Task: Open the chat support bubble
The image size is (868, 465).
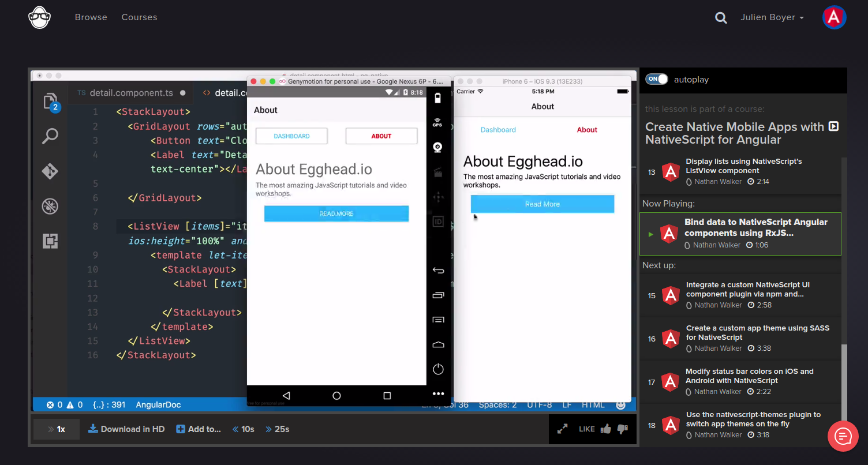Action: (843, 436)
